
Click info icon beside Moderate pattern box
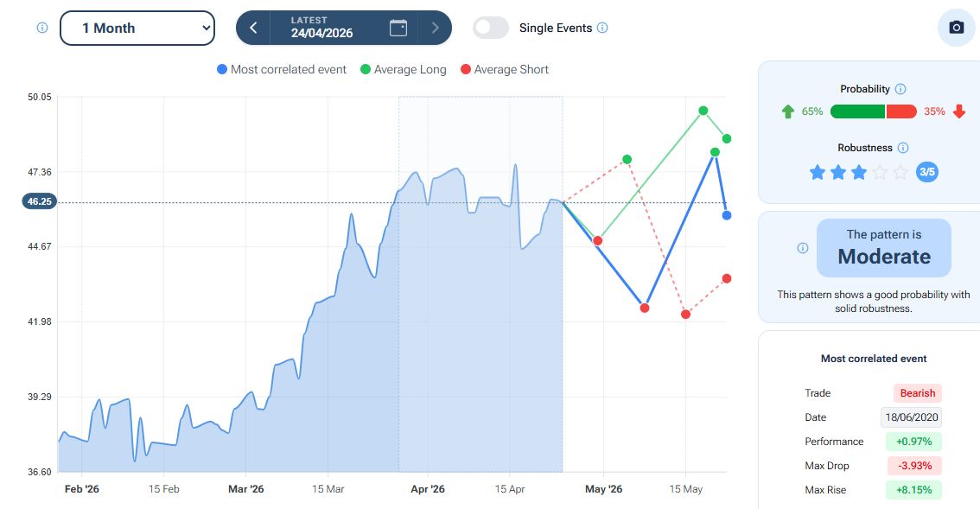pyautogui.click(x=802, y=248)
